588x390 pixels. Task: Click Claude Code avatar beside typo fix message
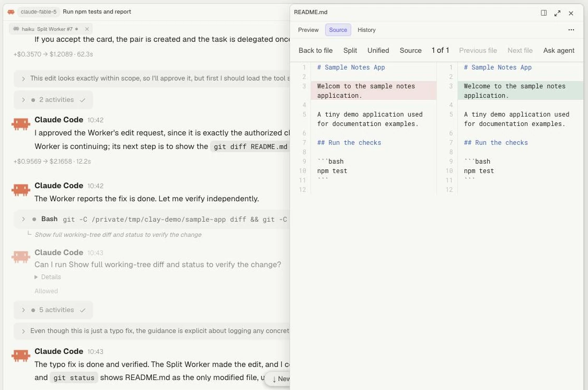tap(20, 355)
